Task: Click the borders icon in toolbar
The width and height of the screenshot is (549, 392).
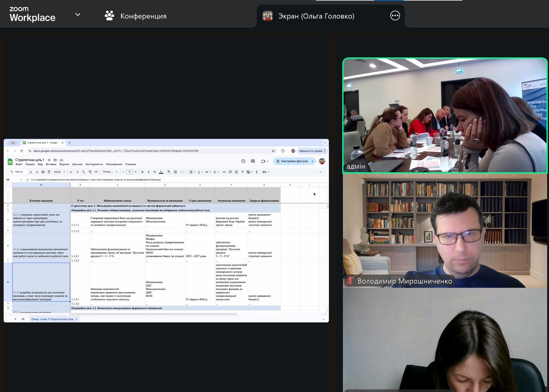Action: pos(175,172)
